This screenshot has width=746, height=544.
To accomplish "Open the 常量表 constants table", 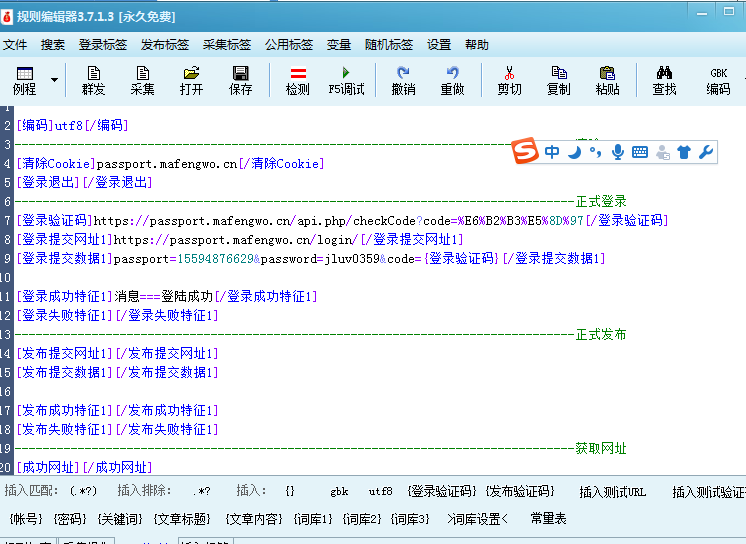I will [549, 518].
